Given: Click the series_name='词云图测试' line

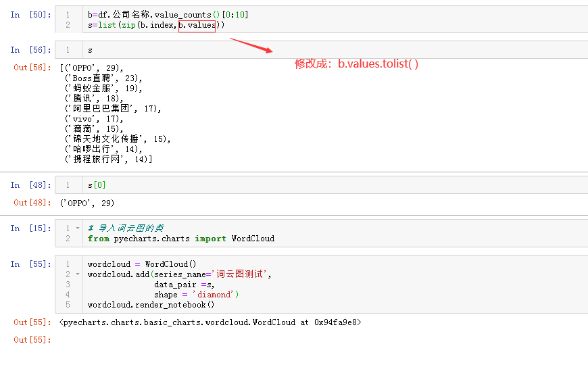Looking at the screenshot, I should pyautogui.click(x=179, y=274).
